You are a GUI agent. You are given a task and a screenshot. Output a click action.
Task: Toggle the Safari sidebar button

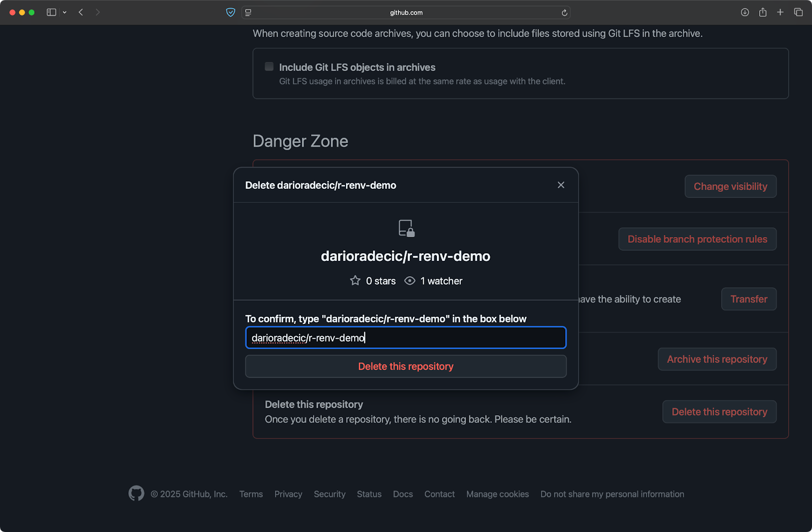point(51,12)
